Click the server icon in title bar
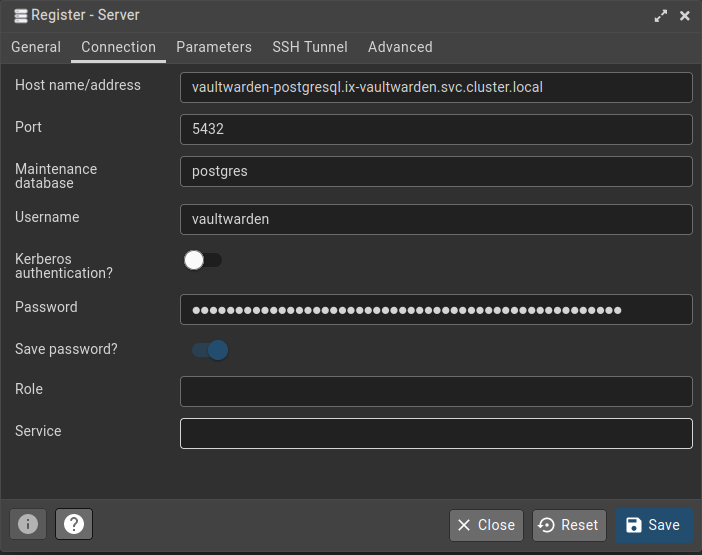Viewport: 702px width, 555px height. click(19, 16)
